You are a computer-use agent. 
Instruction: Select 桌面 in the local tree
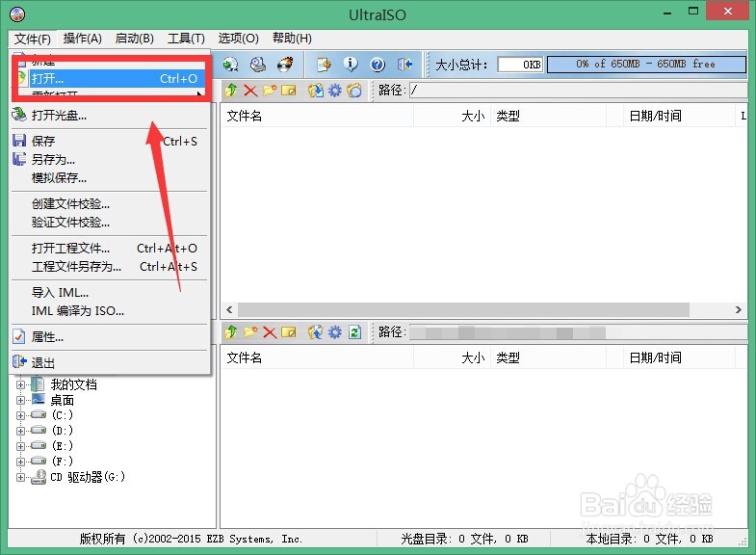tap(63, 400)
